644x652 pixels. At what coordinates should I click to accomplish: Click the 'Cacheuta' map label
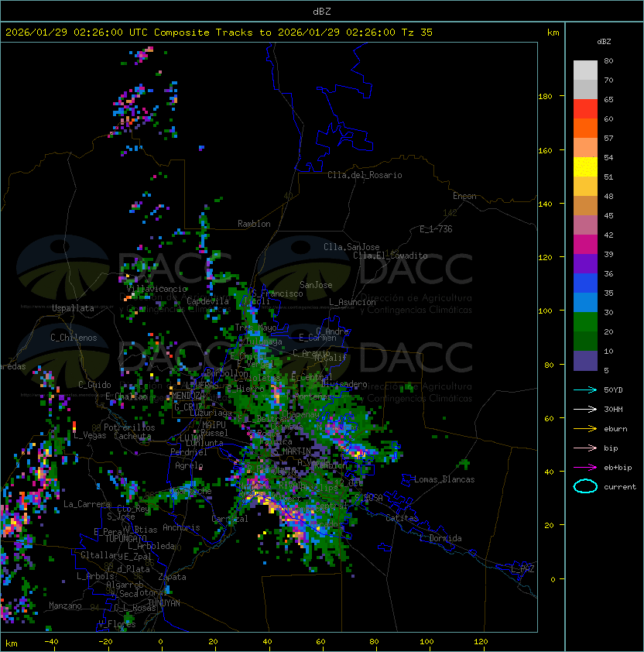click(132, 436)
